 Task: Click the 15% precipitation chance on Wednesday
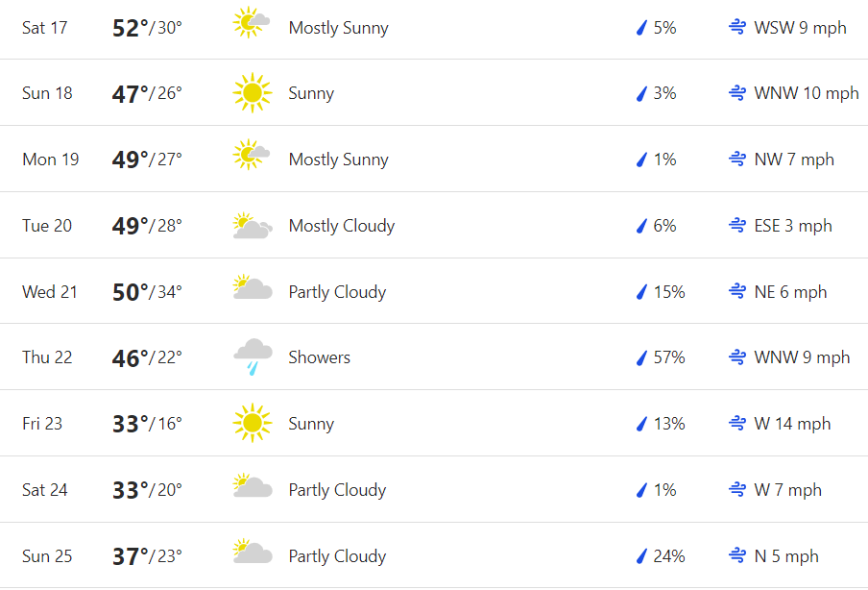(669, 292)
